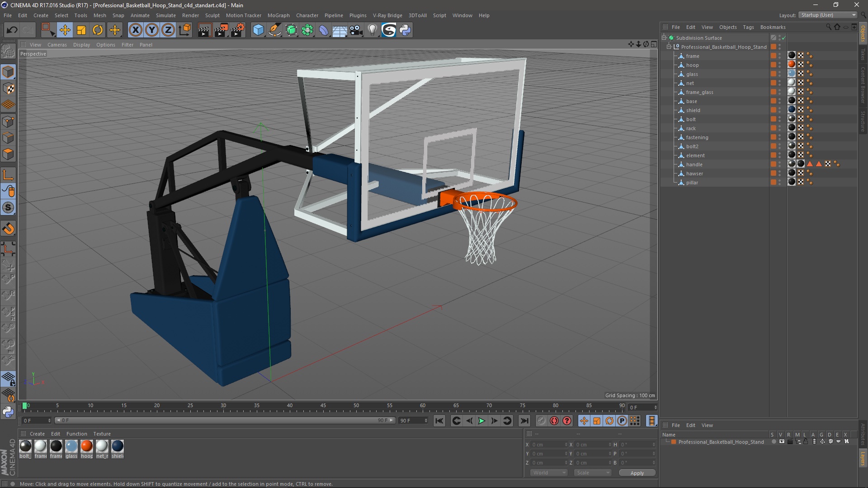The image size is (868, 488).
Task: Open the MoGraph menu
Action: point(278,15)
